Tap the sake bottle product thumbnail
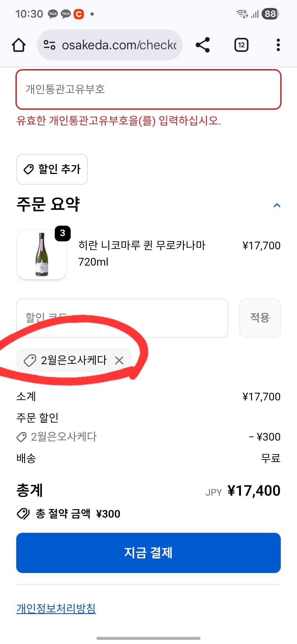 click(x=42, y=255)
